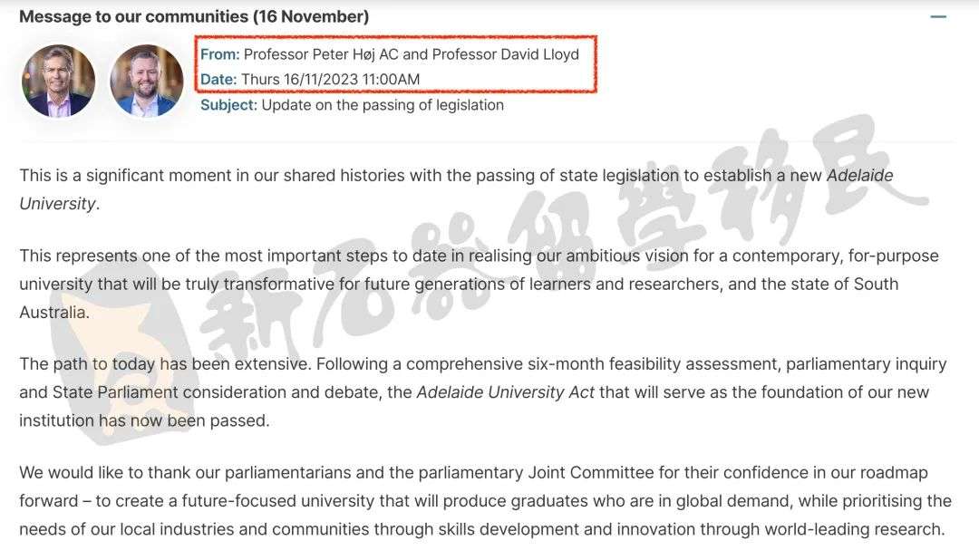Click the italic Adelaide University Act text
979x560 pixels.
506,392
